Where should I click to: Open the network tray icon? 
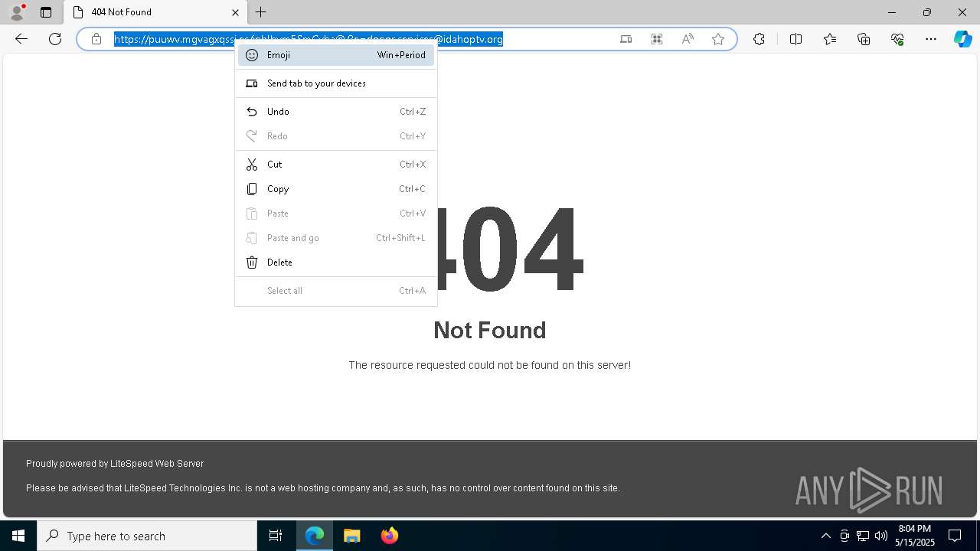[x=863, y=536]
